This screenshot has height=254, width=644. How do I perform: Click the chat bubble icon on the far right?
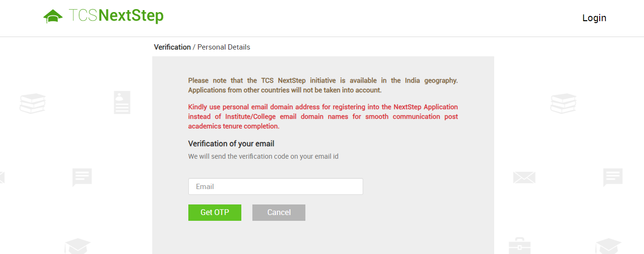click(613, 178)
